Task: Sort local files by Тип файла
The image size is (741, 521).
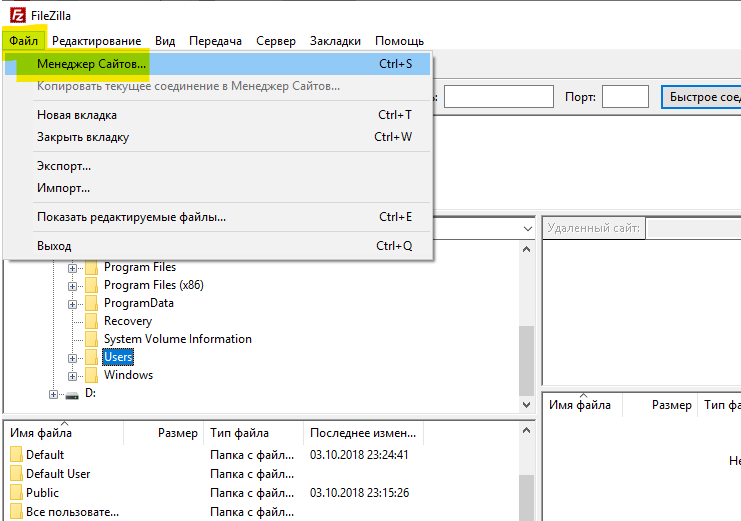Action: click(253, 433)
